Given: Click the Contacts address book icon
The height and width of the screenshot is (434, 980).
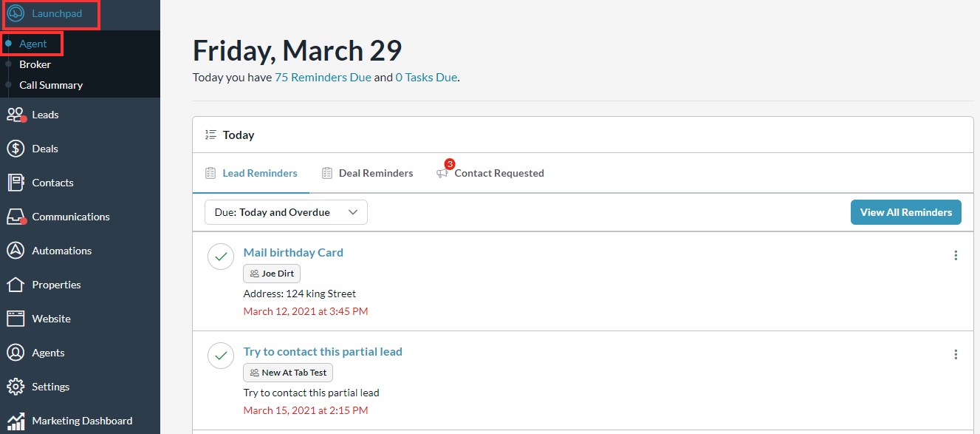Looking at the screenshot, I should (16, 183).
